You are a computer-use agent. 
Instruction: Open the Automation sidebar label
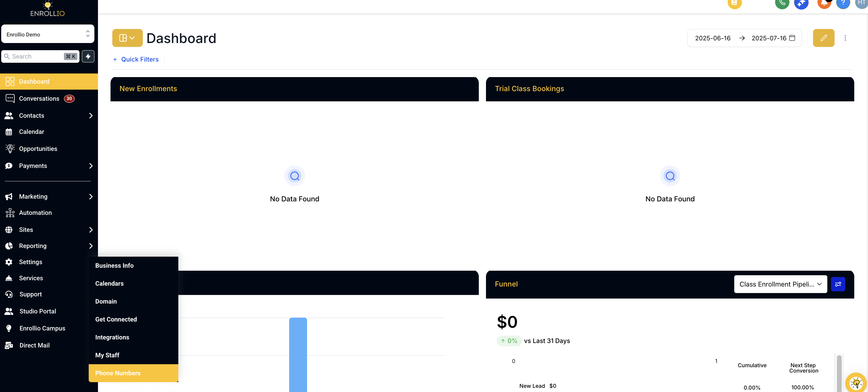click(35, 213)
